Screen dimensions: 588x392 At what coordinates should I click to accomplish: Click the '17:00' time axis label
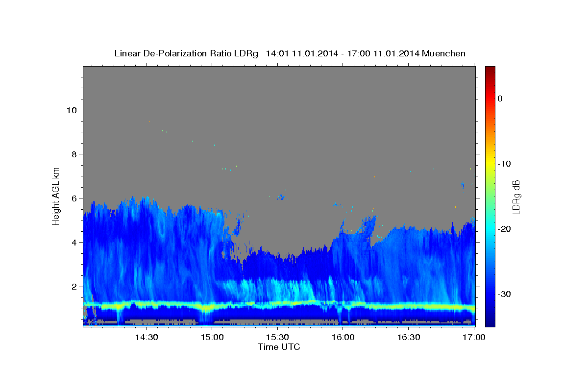pos(474,337)
